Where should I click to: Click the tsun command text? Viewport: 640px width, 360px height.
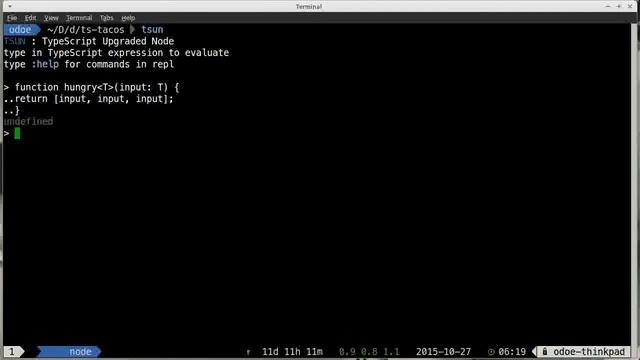click(x=152, y=30)
